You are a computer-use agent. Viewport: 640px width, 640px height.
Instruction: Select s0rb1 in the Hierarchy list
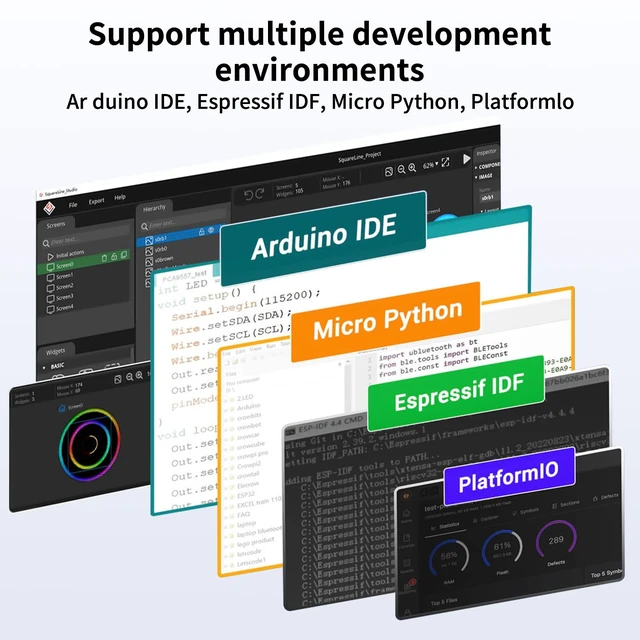pos(178,236)
